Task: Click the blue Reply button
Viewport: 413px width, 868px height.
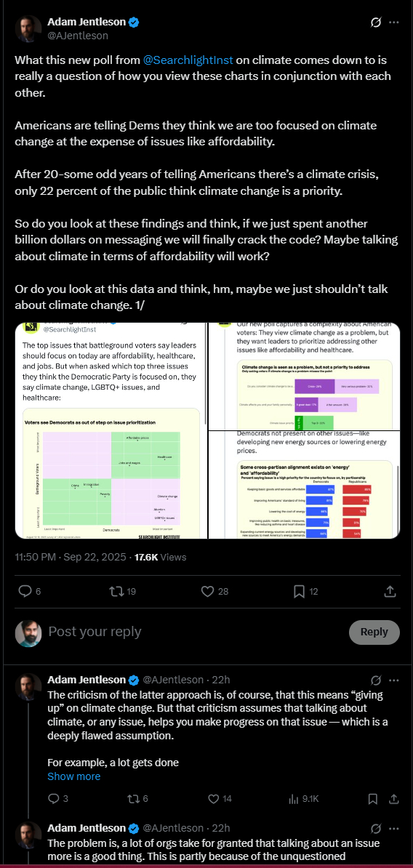Action: [x=374, y=632]
